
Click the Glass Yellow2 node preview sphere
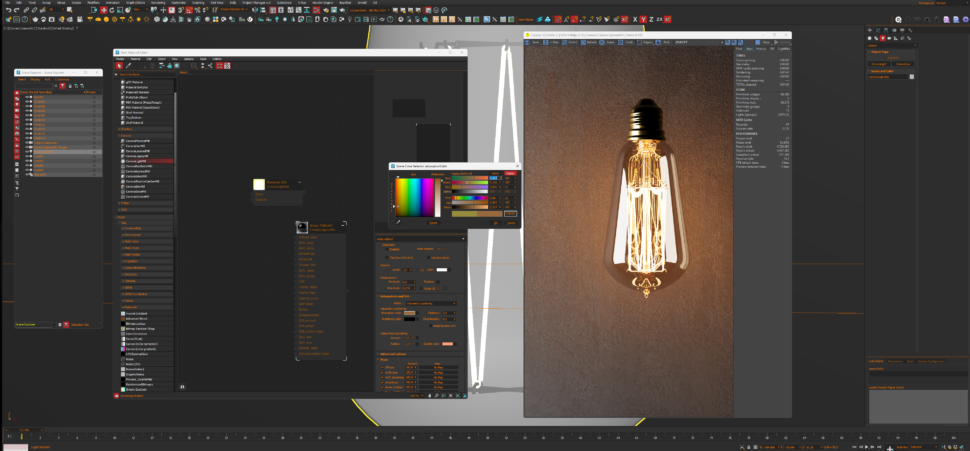pyautogui.click(x=302, y=227)
